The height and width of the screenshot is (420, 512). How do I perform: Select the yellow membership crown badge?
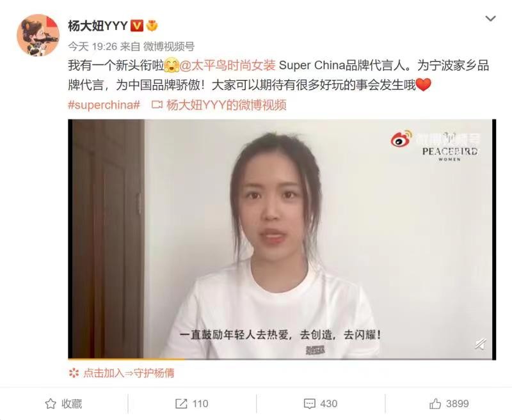(x=152, y=26)
